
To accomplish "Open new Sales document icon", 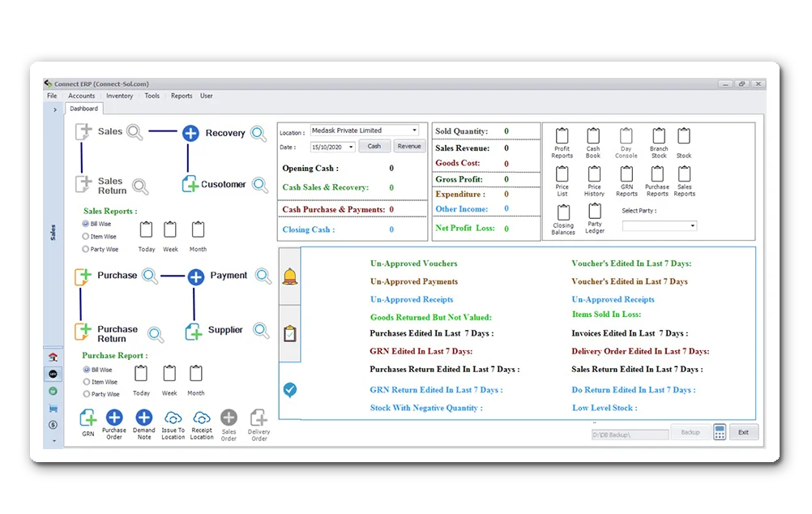I will tap(83, 131).
